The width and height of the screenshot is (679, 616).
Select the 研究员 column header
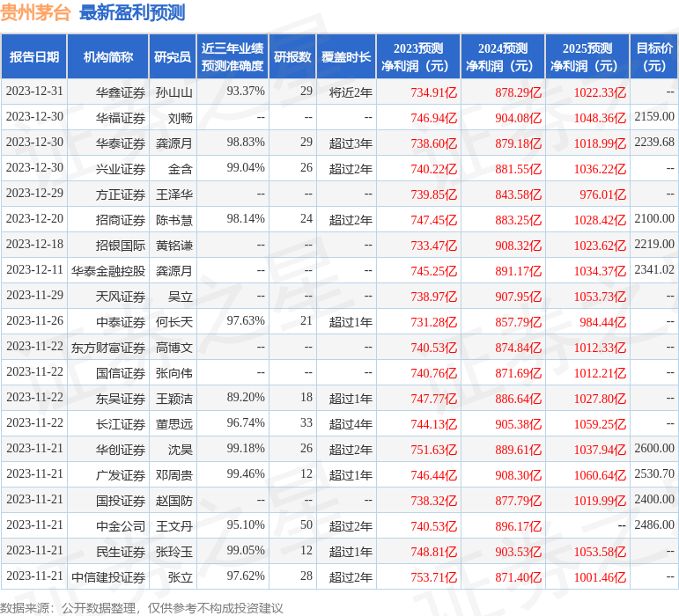click(x=173, y=57)
